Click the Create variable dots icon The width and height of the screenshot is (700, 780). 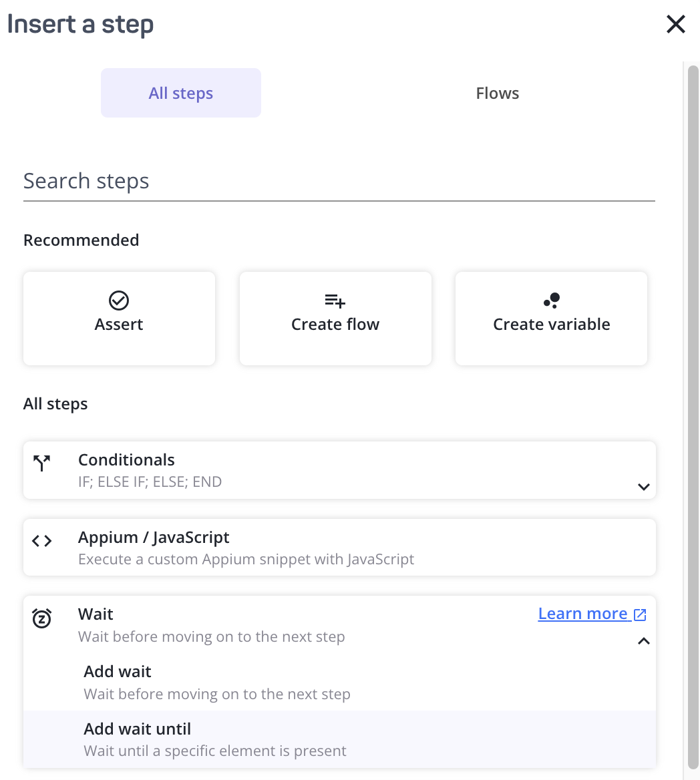click(x=552, y=301)
